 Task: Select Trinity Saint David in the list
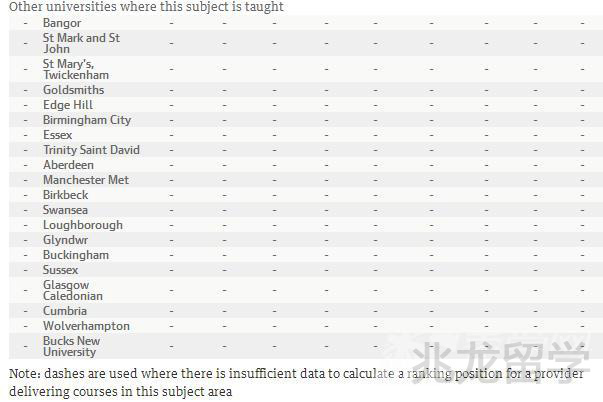point(91,150)
